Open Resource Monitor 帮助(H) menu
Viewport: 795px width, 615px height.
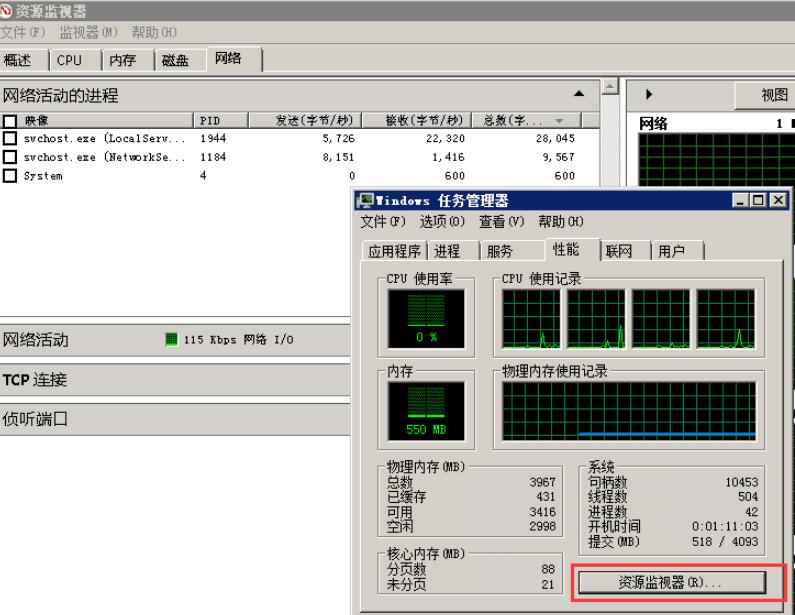coord(154,32)
